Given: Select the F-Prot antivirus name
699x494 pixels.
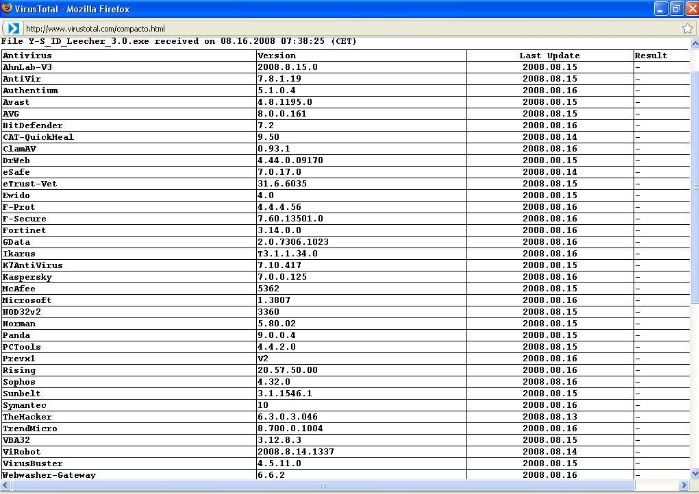Looking at the screenshot, I should click(19, 207).
